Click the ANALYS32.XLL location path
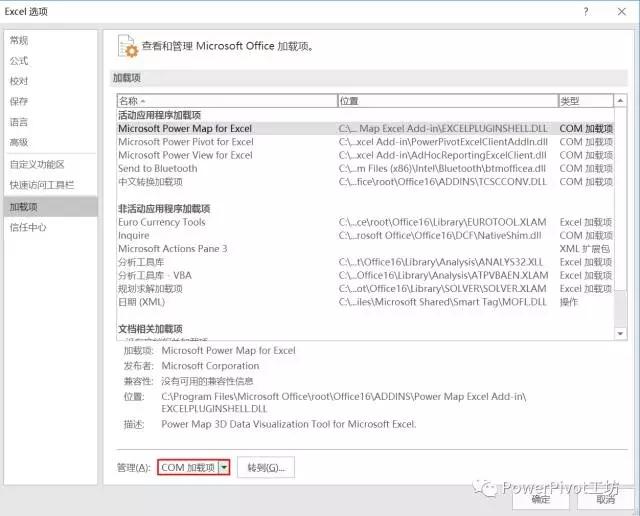Viewport: 640px width, 516px height. click(441, 262)
